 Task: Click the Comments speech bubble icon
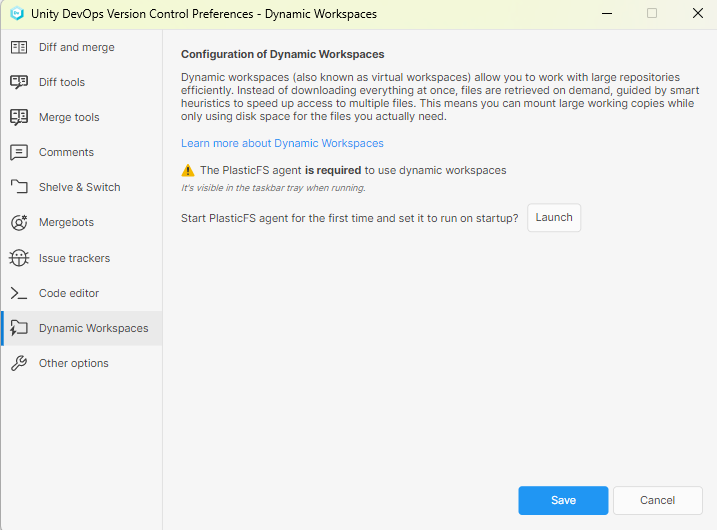[x=19, y=152]
